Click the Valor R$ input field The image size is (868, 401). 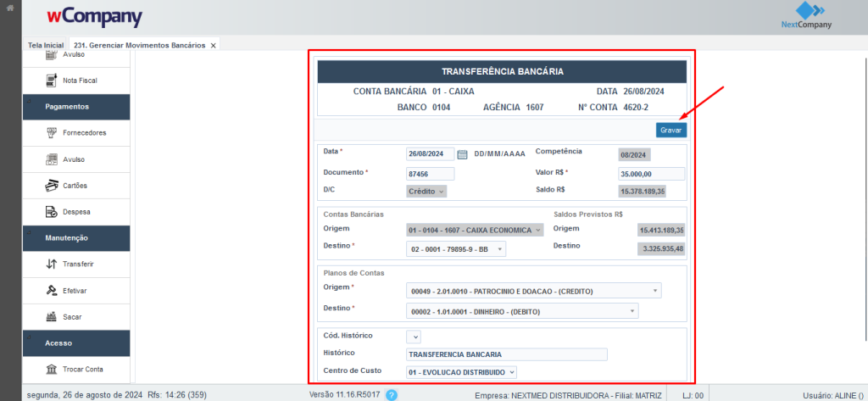(x=652, y=174)
